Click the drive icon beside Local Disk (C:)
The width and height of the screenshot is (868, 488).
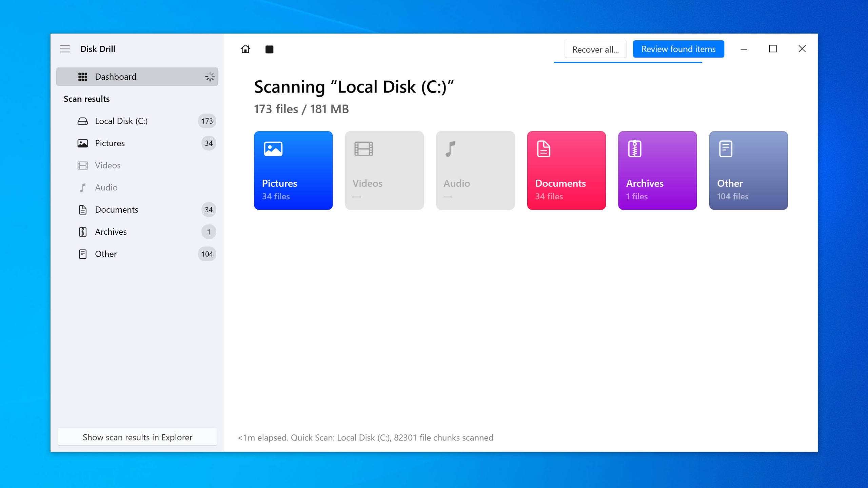[83, 121]
